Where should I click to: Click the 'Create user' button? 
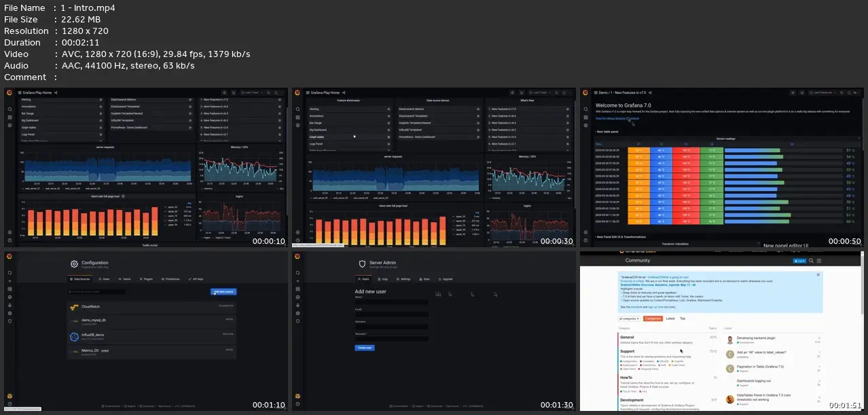click(364, 347)
